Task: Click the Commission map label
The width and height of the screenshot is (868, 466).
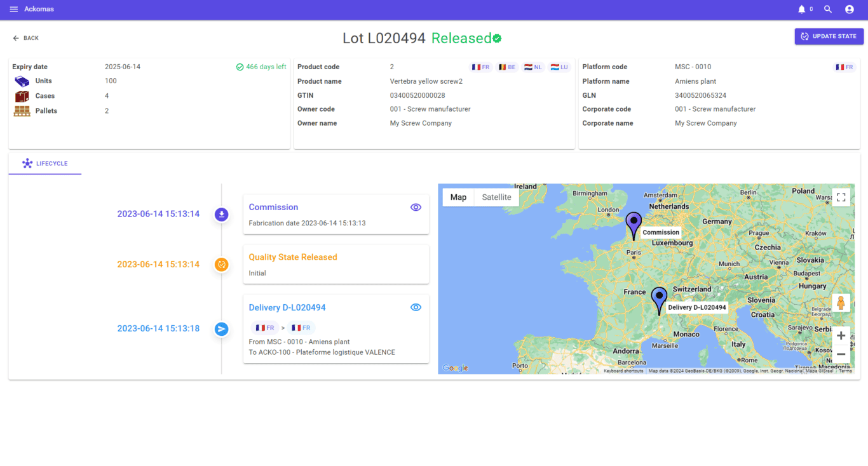Action: (x=661, y=232)
